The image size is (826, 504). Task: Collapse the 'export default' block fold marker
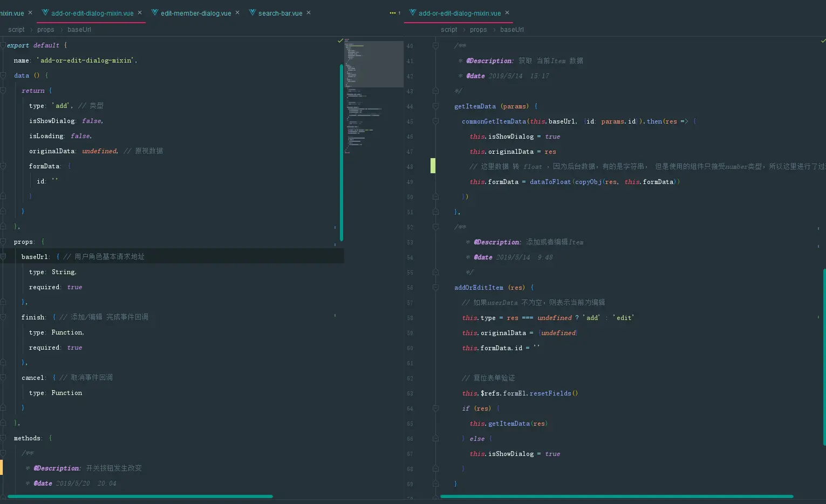3,45
